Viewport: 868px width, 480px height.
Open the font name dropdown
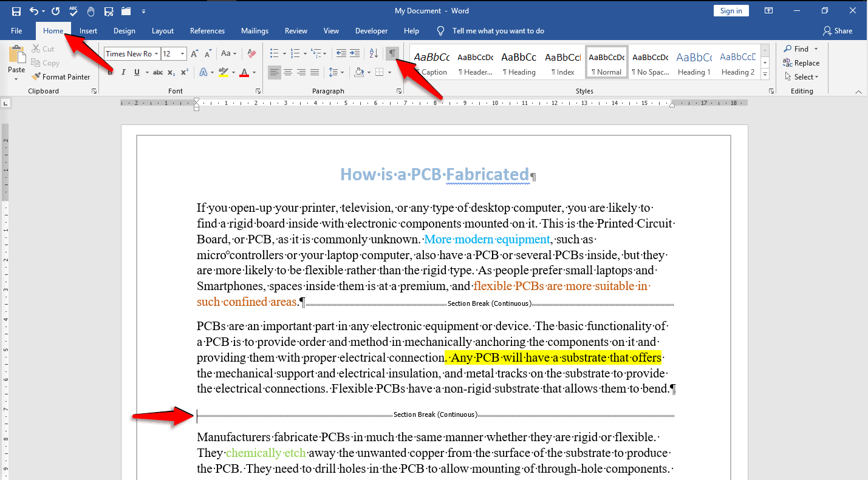(156, 53)
